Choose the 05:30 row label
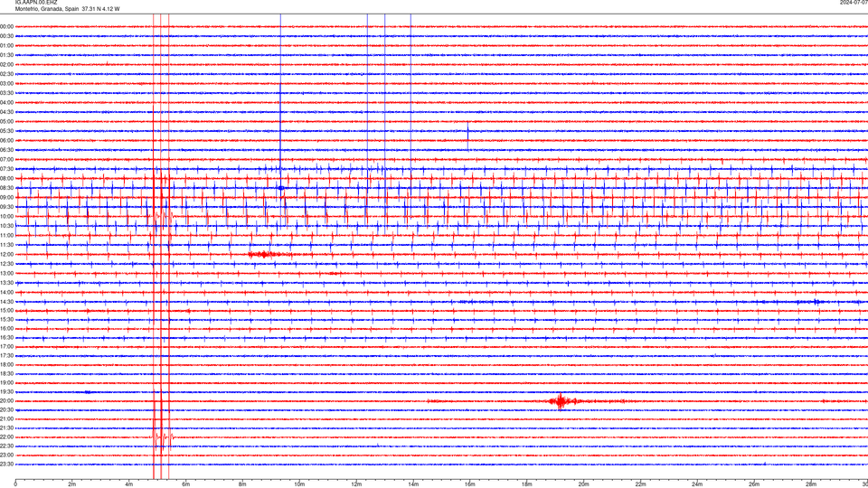The image size is (868, 488). click(x=6, y=131)
